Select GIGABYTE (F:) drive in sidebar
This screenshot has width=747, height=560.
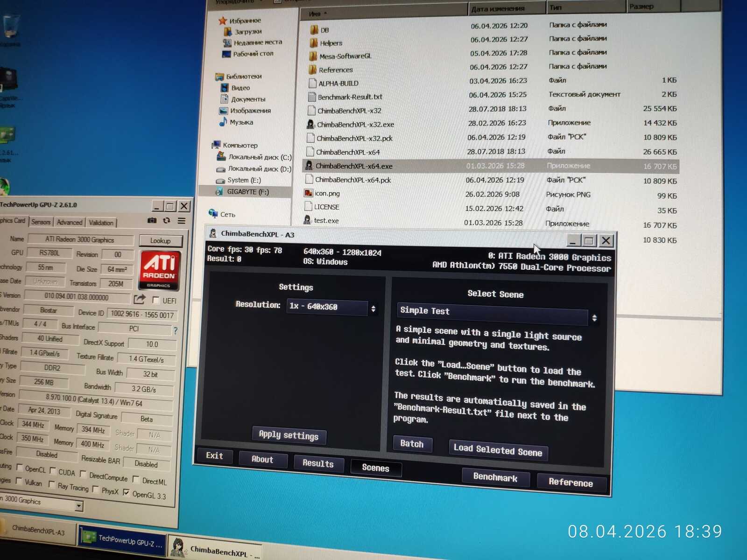[x=247, y=191]
